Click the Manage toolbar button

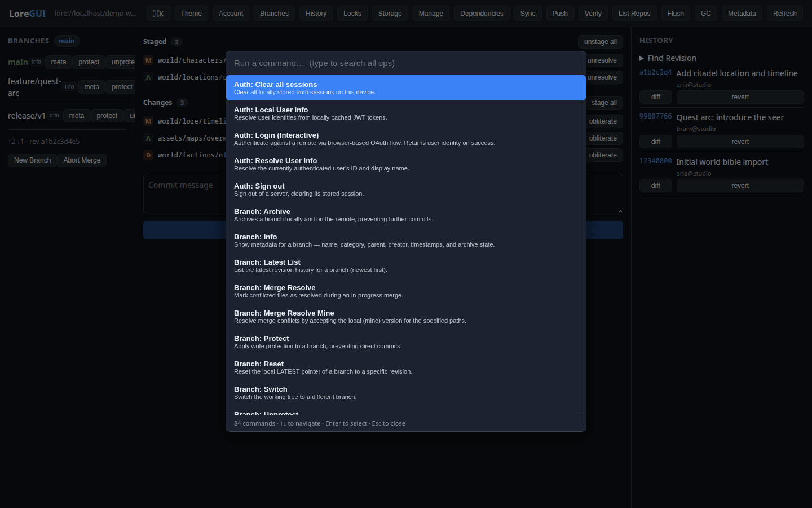[x=431, y=14]
